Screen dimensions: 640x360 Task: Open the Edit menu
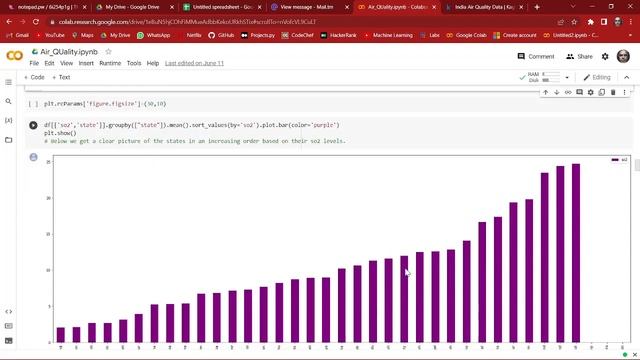click(49, 63)
